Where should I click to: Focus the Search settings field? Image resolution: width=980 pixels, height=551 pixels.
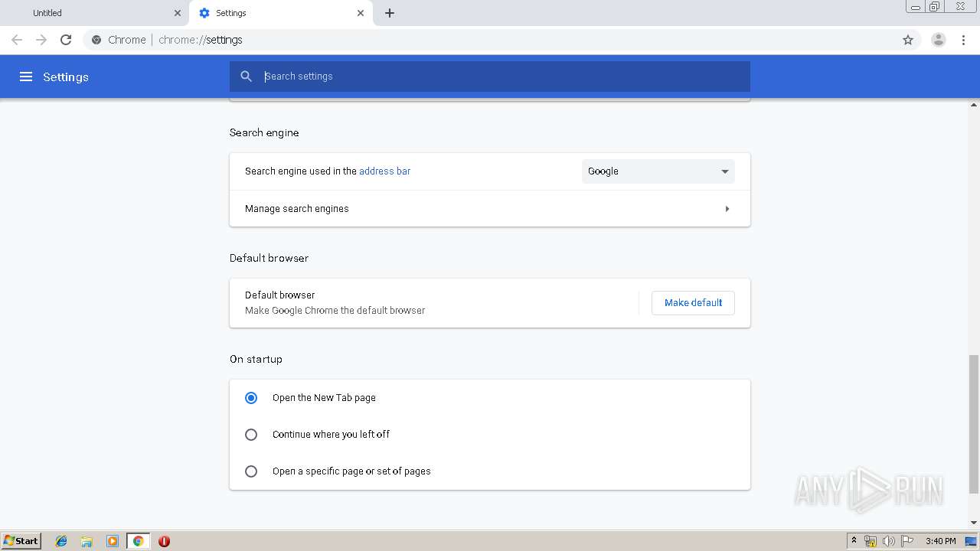point(490,77)
